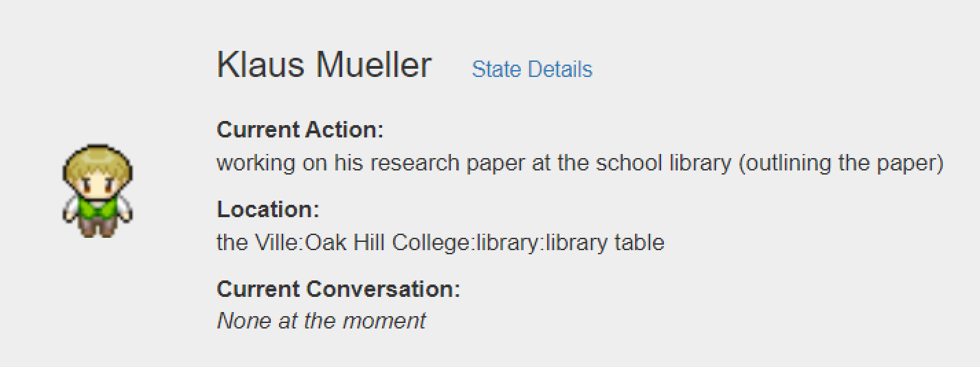This screenshot has width=980, height=367.
Task: Click the Current Conversation label
Action: (x=338, y=289)
